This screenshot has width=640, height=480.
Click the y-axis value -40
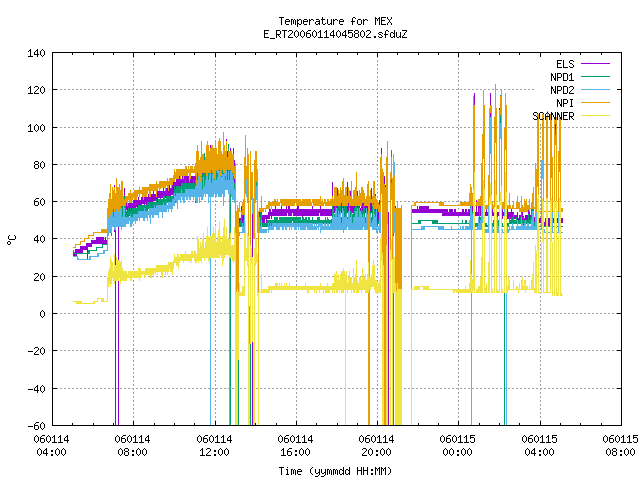(36, 389)
